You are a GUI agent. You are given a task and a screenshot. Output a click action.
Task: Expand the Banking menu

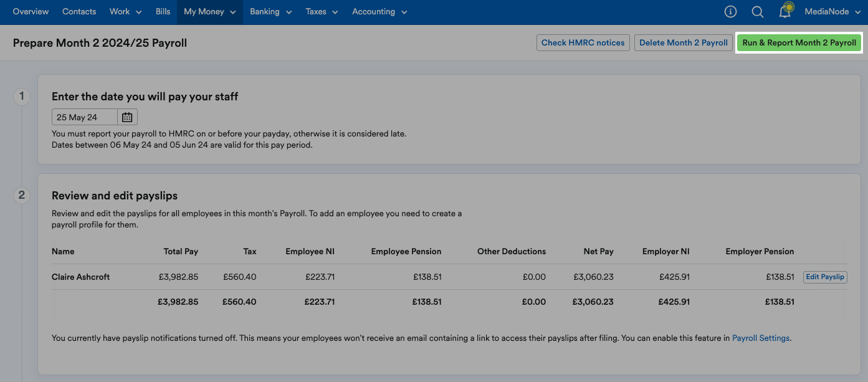271,12
